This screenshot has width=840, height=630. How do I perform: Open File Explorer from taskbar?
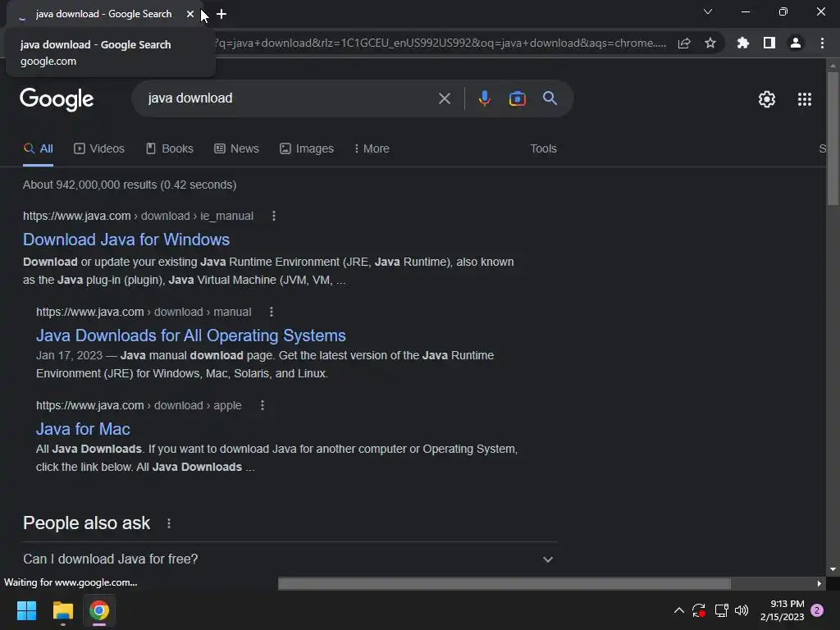62,610
